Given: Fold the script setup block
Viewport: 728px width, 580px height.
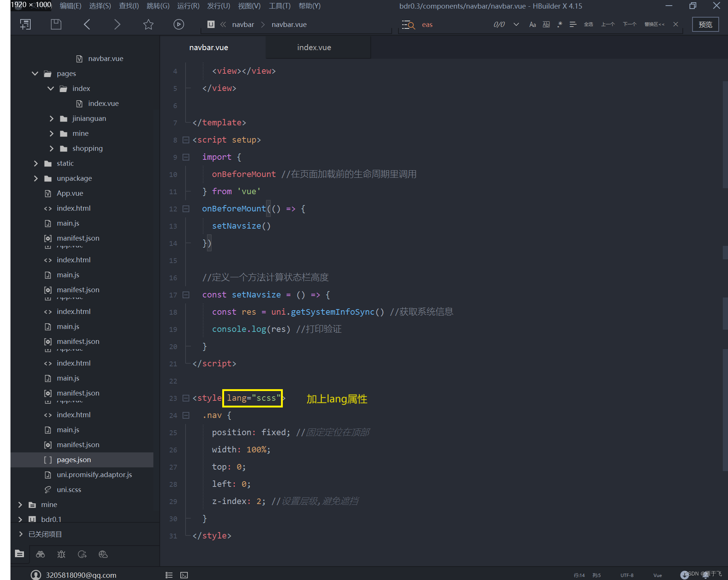Looking at the screenshot, I should click(x=186, y=140).
